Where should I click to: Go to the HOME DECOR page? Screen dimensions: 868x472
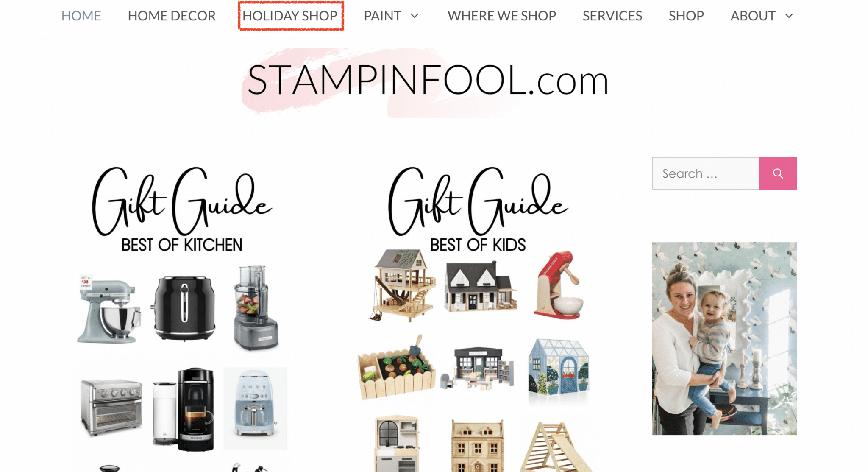point(172,16)
